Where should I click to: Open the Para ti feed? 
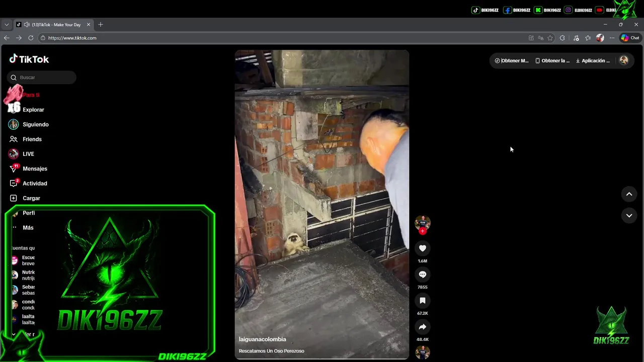tap(31, 95)
